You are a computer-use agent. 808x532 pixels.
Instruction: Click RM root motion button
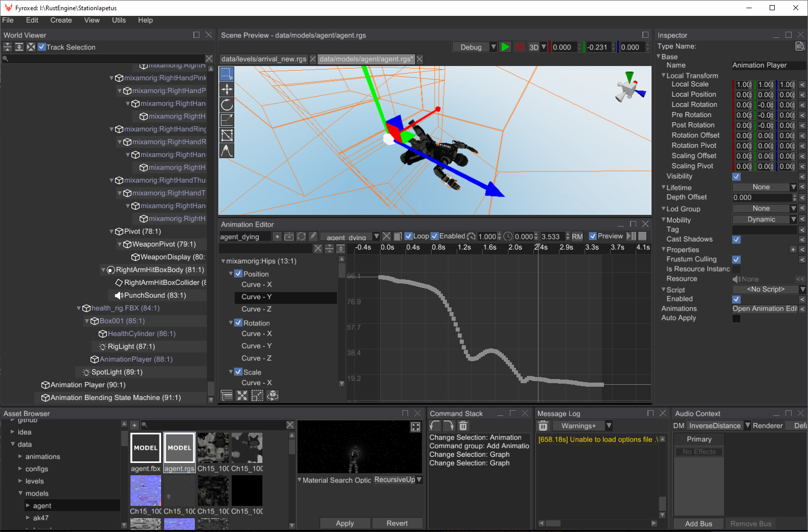coord(577,236)
